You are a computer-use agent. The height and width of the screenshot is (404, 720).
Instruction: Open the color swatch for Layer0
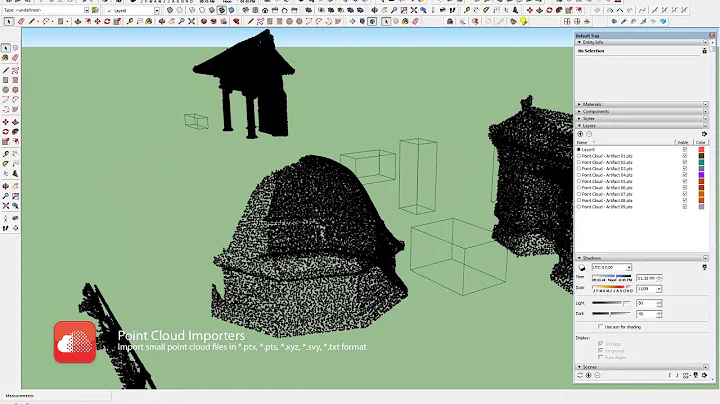point(701,150)
